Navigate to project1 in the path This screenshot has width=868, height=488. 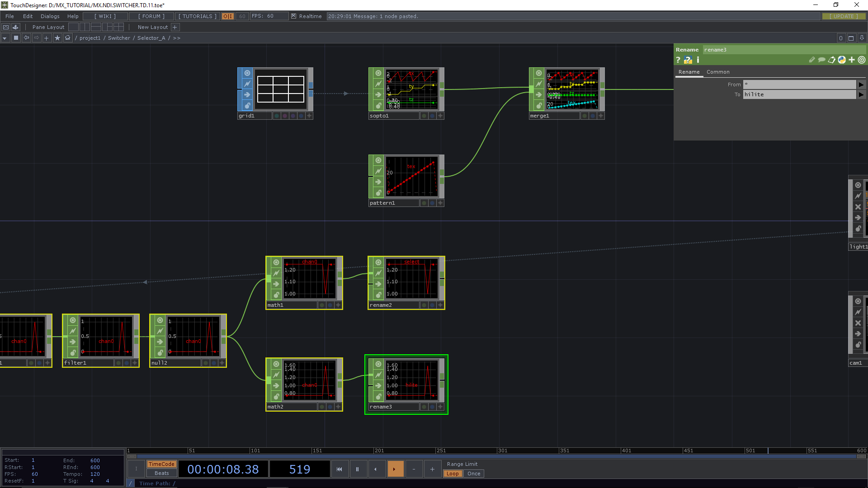90,38
